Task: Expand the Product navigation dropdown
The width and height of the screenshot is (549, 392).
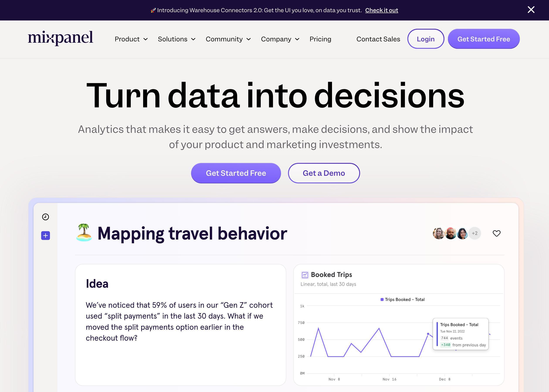Action: pos(131,39)
